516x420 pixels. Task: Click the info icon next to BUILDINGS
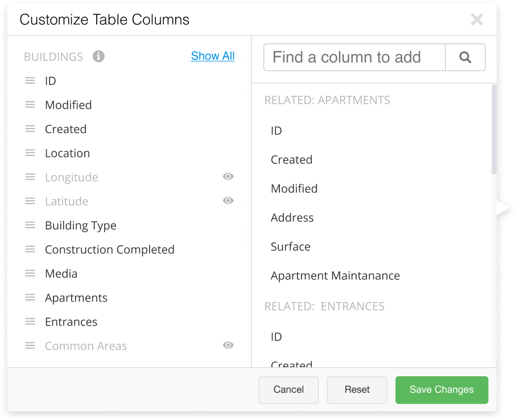[x=98, y=56]
